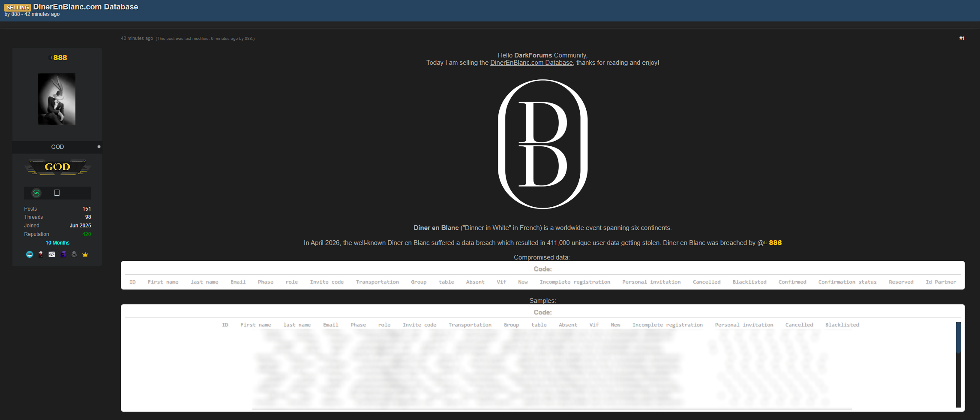Click the 'Jun 2025' joined date
This screenshot has width=980, height=420.
point(81,226)
